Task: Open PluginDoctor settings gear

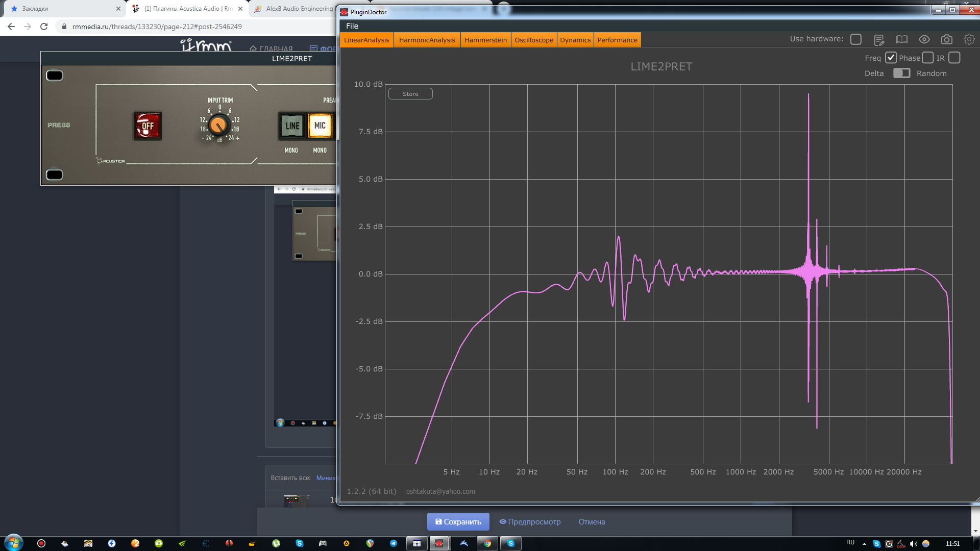Action: 969,39
